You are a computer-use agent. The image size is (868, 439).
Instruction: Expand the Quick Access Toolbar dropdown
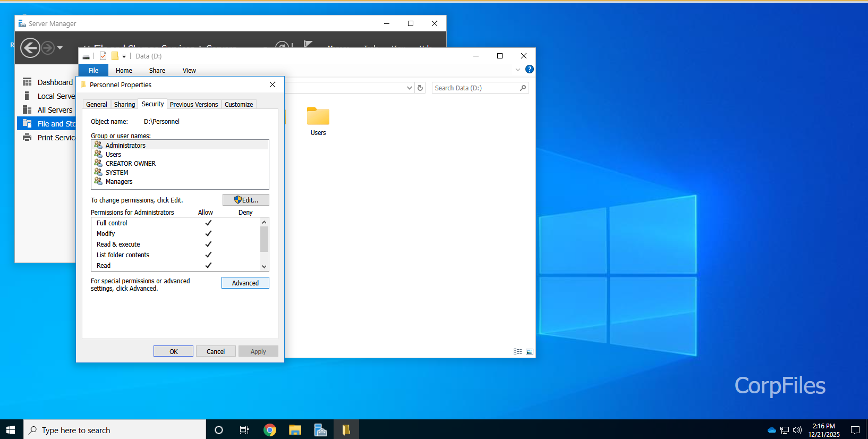124,56
